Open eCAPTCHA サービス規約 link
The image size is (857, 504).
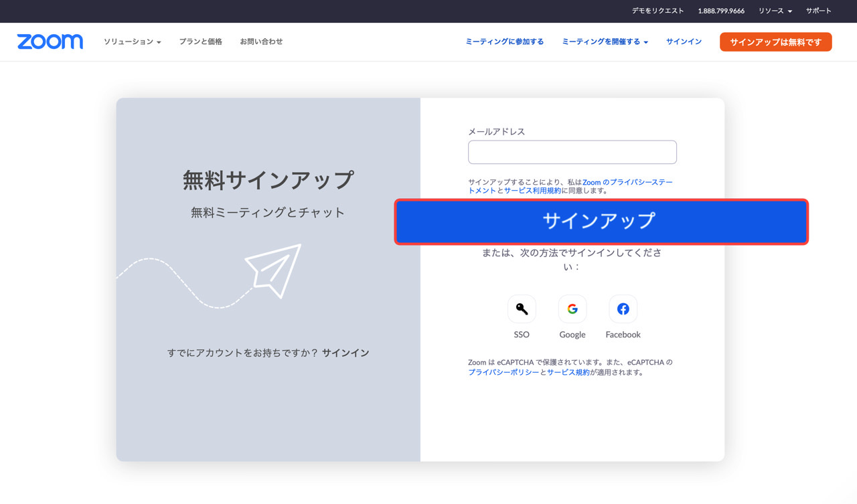(568, 372)
